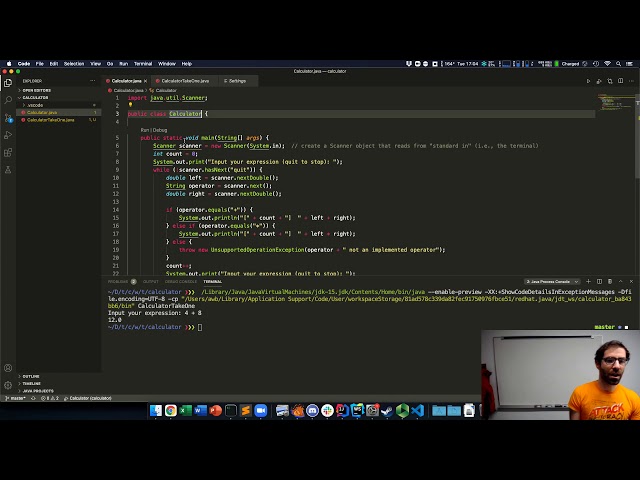This screenshot has width=640, height=480.
Task: Expand the Open Editors section
Action: pos(37,90)
